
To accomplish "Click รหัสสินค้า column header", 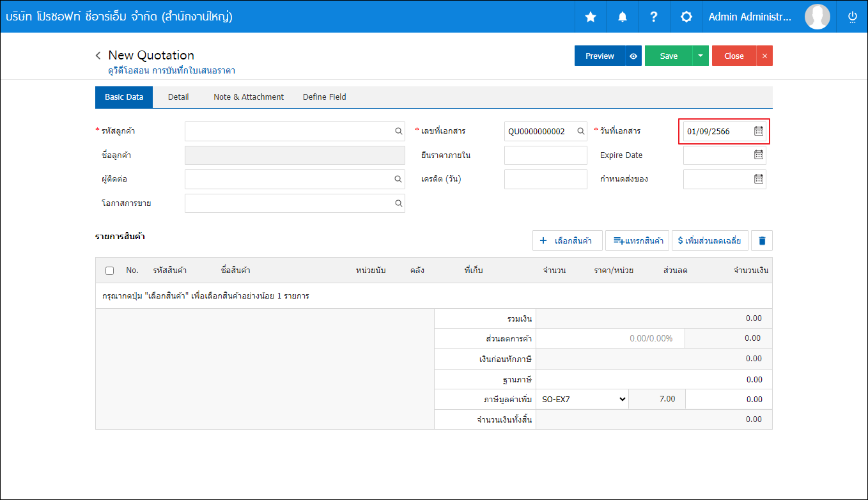I will [x=169, y=270].
